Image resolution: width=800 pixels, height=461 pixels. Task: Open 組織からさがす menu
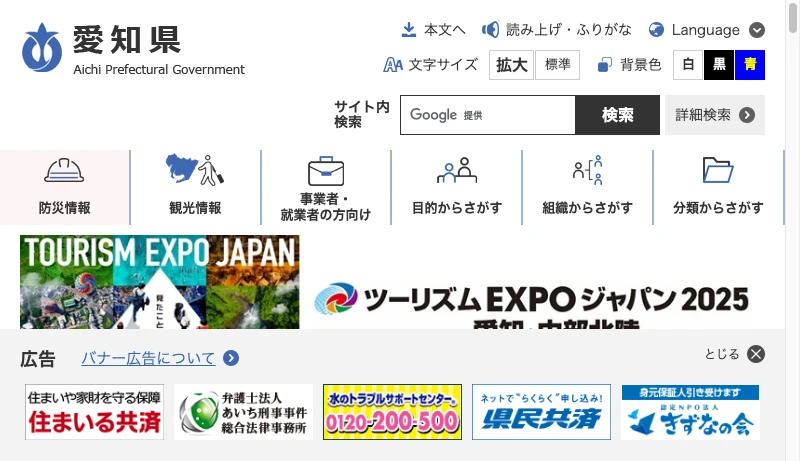tap(587, 187)
